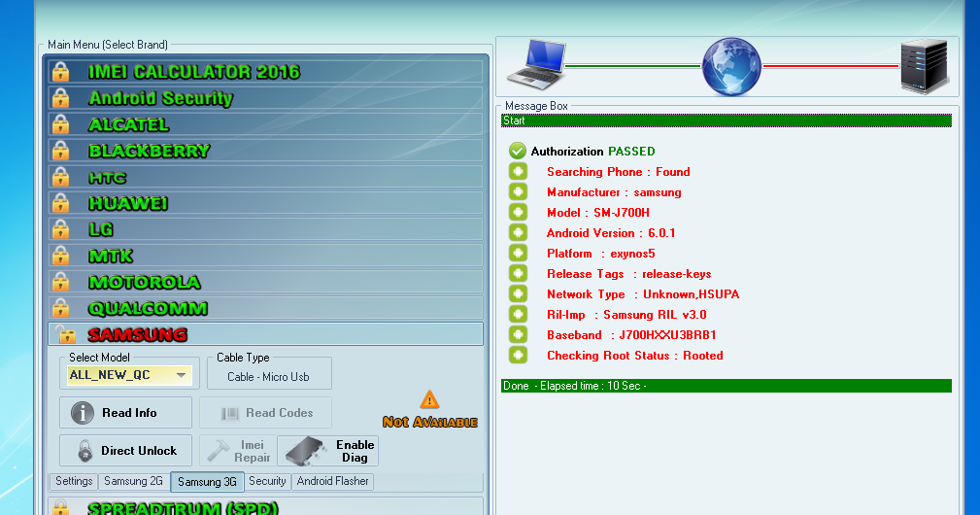This screenshot has width=980, height=515.
Task: Click the globe internet icon
Action: click(731, 66)
